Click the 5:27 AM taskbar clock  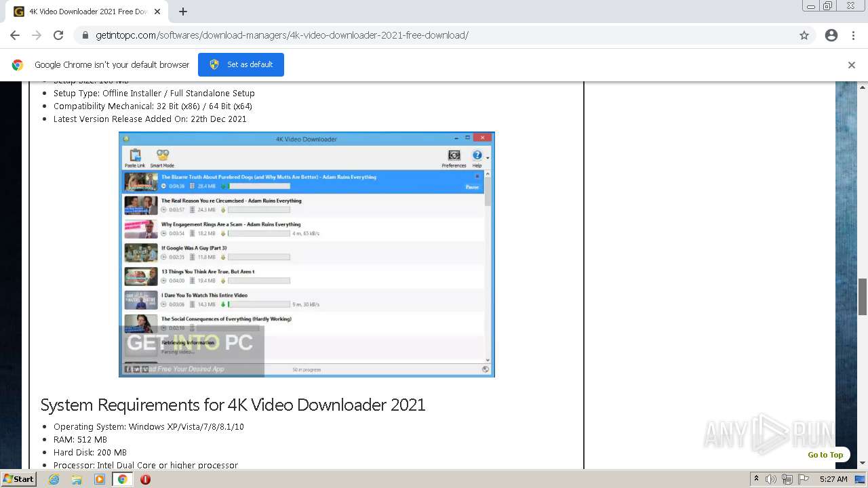click(833, 479)
